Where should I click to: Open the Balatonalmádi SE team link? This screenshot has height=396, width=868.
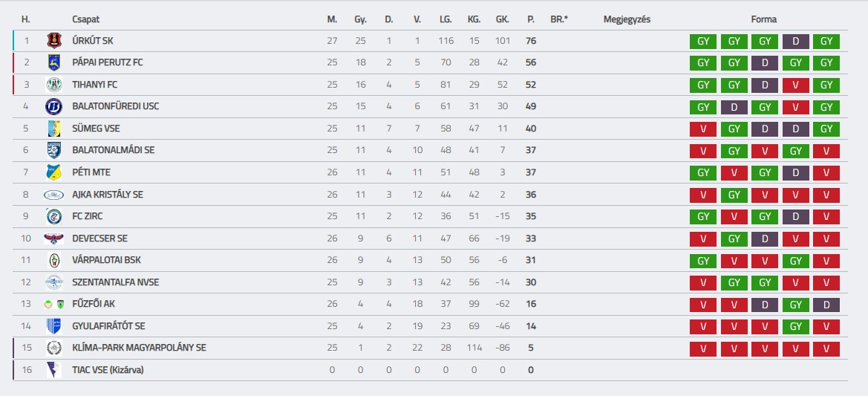point(114,150)
